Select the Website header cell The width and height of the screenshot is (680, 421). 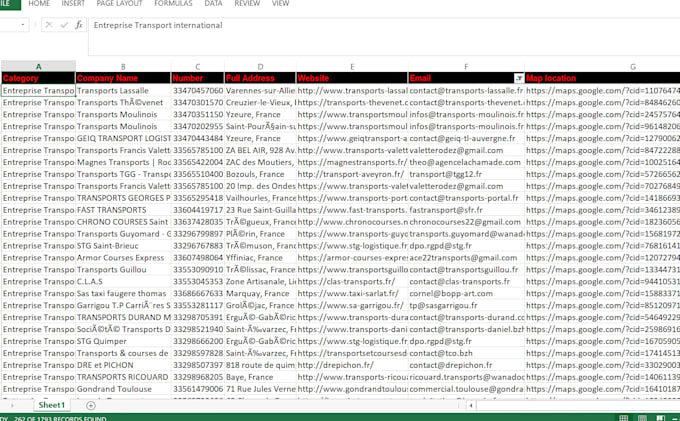point(352,78)
